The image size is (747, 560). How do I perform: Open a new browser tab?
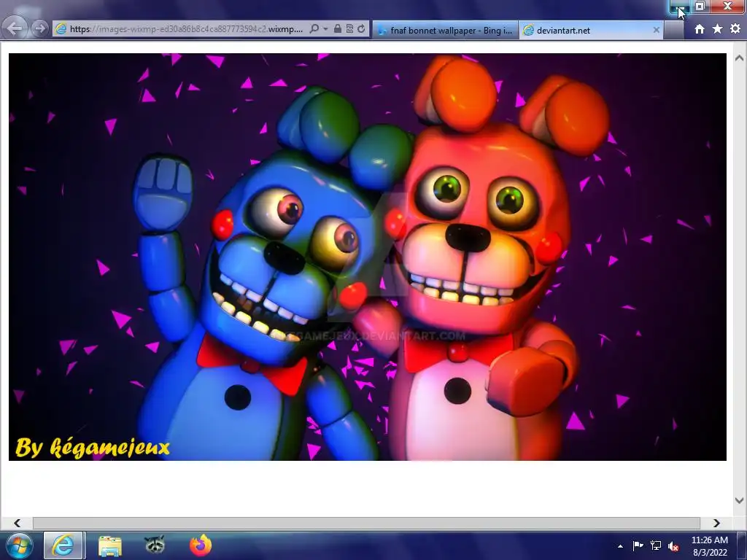673,31
